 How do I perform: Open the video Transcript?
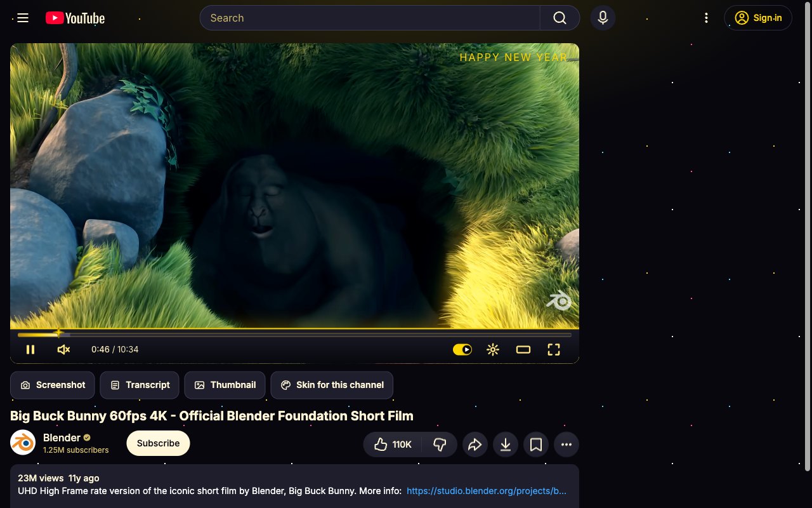click(x=140, y=385)
